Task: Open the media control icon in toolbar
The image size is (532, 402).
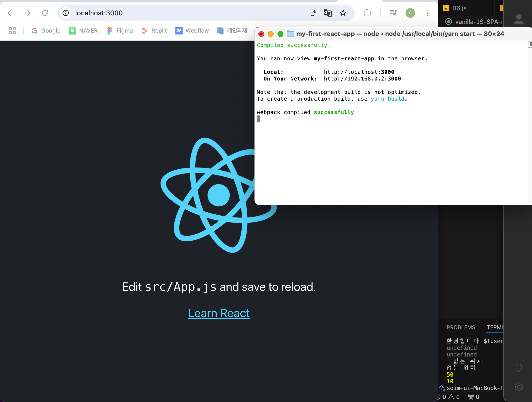Action: click(393, 13)
